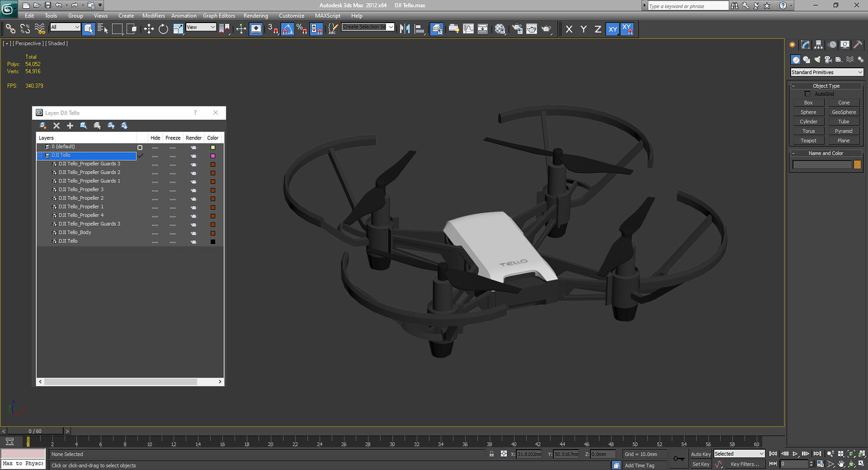Activate Bind to Space Warp tool
Image resolution: width=868 pixels, height=470 pixels.
click(x=39, y=28)
